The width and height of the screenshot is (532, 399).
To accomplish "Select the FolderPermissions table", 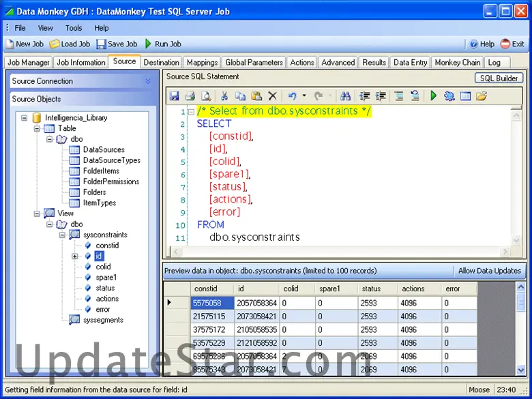I will [x=111, y=181].
